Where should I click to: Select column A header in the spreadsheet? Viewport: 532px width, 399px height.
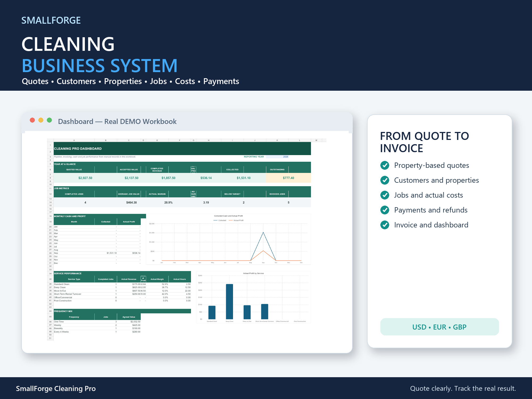point(74,140)
